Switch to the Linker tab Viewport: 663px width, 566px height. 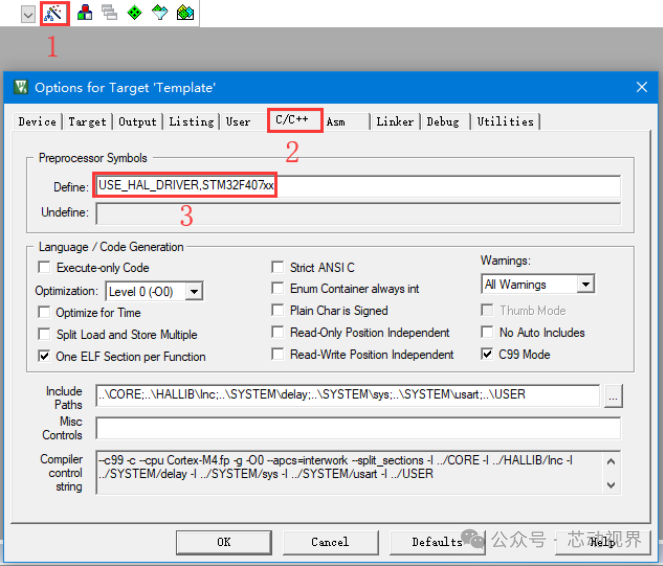click(395, 122)
